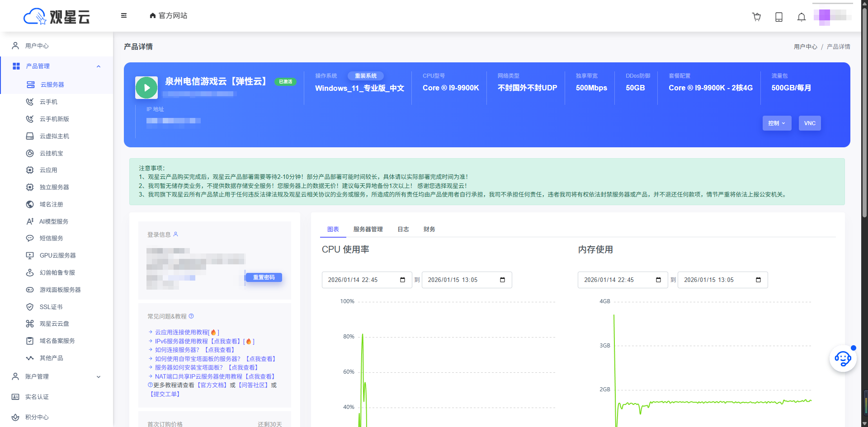
Task: View notifications via the bell icon
Action: click(801, 17)
